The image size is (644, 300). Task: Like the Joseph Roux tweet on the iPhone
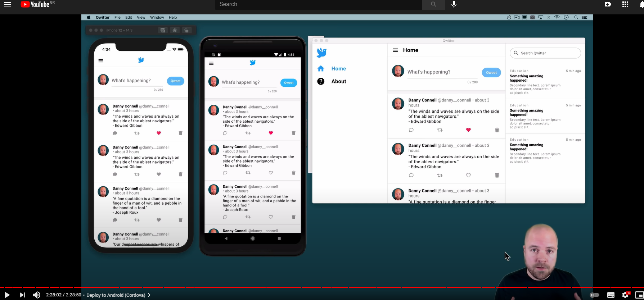tap(159, 220)
